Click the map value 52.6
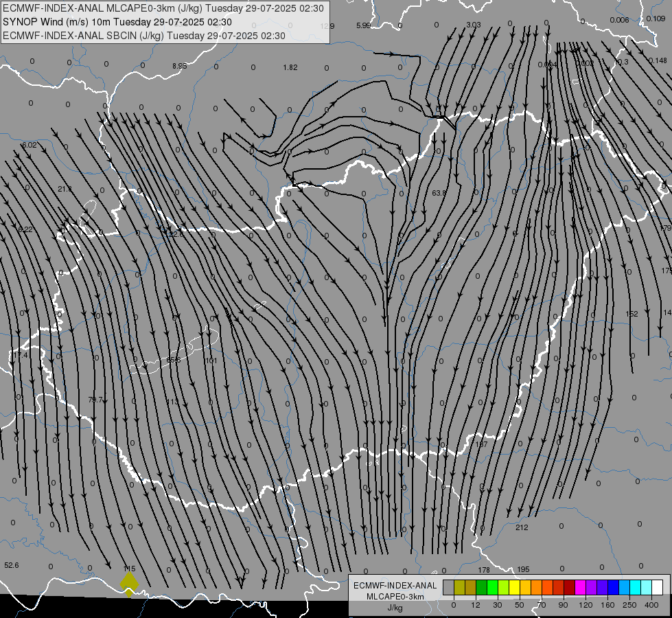Viewport: 672px width, 618px height. (x=12, y=565)
